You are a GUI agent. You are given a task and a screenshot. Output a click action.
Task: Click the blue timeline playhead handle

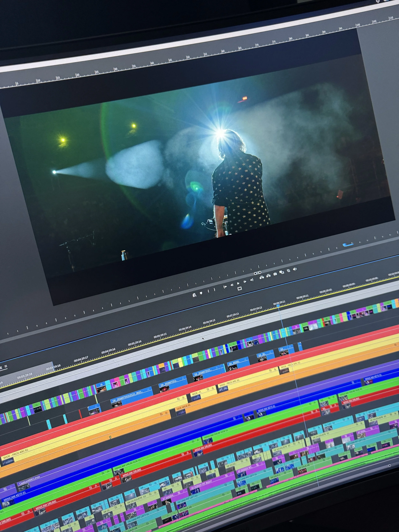point(278,306)
